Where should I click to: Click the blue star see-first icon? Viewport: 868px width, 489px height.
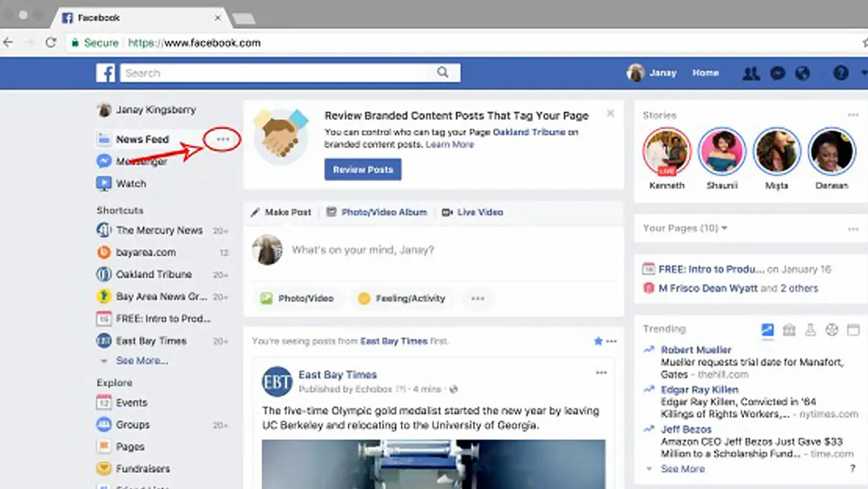click(x=598, y=341)
